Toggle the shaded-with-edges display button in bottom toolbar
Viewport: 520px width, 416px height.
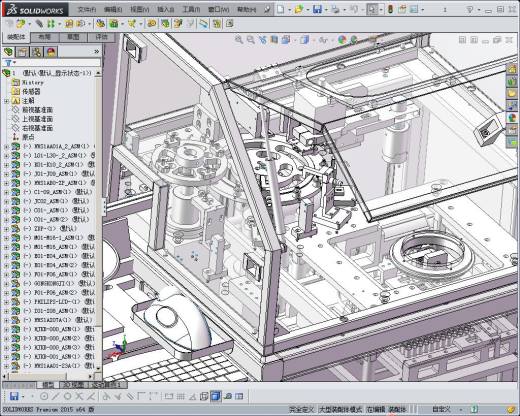216,396
